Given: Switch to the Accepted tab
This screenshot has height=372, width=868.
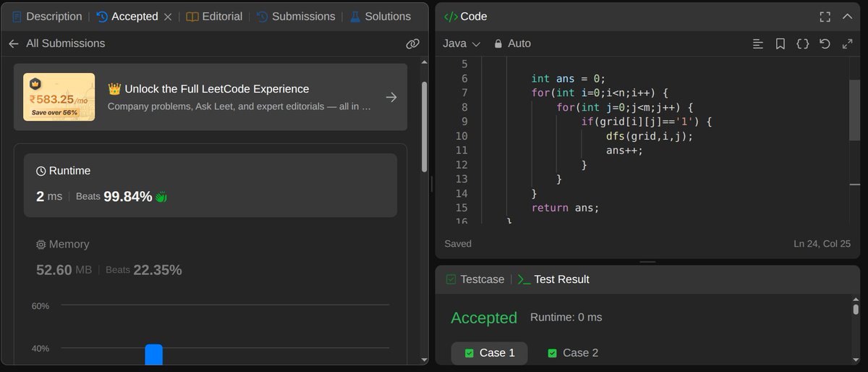Looking at the screenshot, I should click(127, 16).
